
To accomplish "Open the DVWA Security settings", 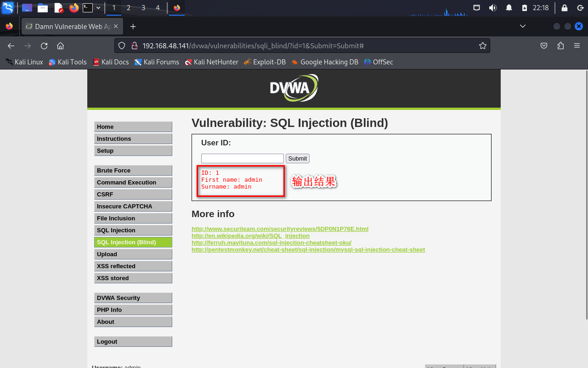I will click(133, 298).
